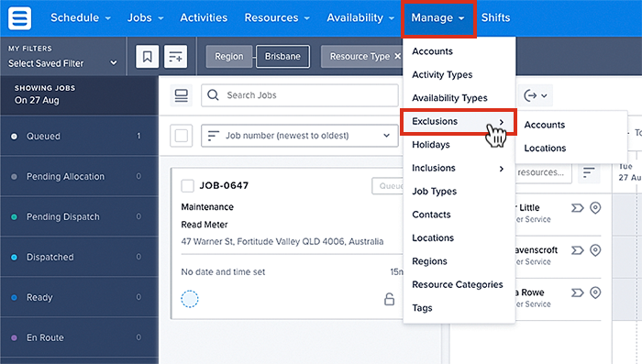The width and height of the screenshot is (642, 364).
Task: Click the Showing Jobs On 27 Aug date
Action: [x=37, y=100]
